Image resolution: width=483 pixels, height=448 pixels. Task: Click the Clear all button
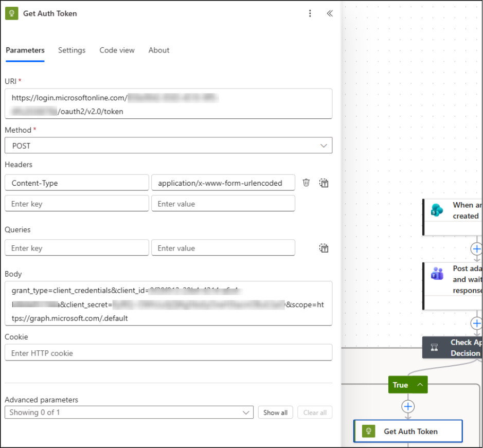pos(314,413)
